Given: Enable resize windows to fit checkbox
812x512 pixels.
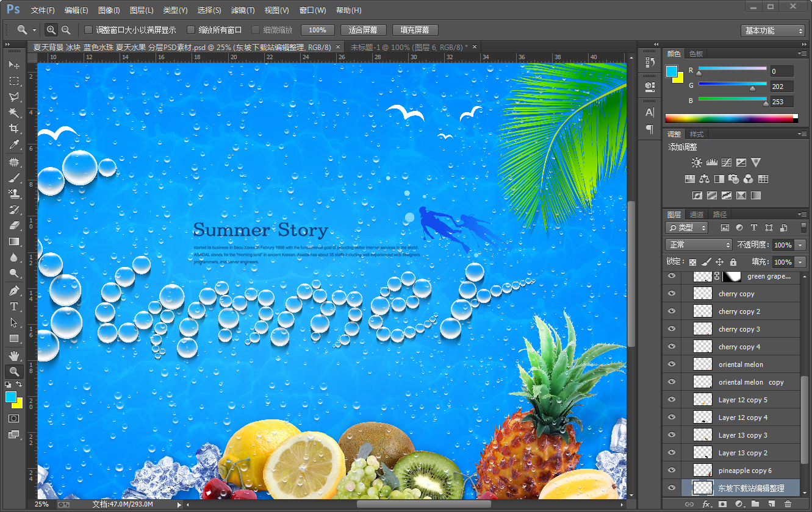Looking at the screenshot, I should click(88, 30).
